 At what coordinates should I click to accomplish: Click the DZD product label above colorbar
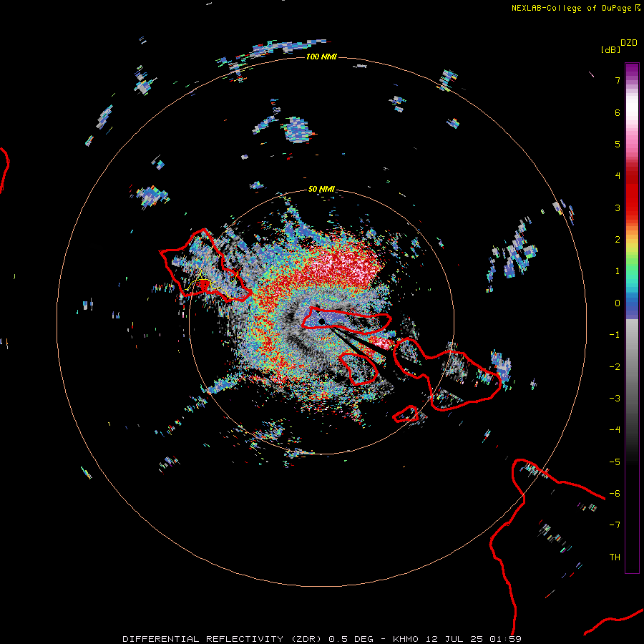[629, 43]
